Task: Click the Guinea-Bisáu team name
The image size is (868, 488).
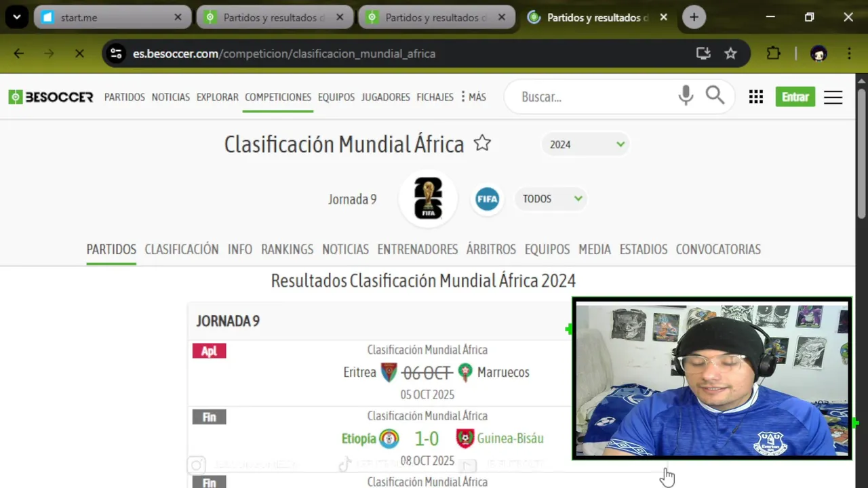Action: point(510,439)
